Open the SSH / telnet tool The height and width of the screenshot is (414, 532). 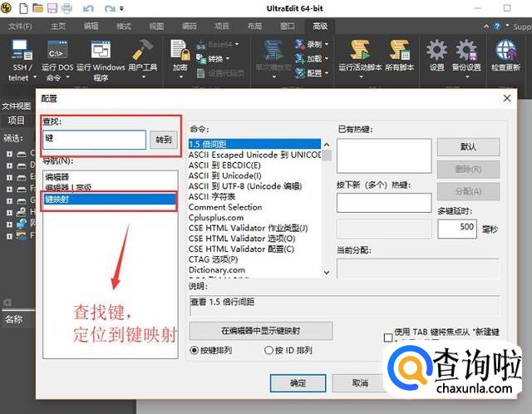[22, 51]
